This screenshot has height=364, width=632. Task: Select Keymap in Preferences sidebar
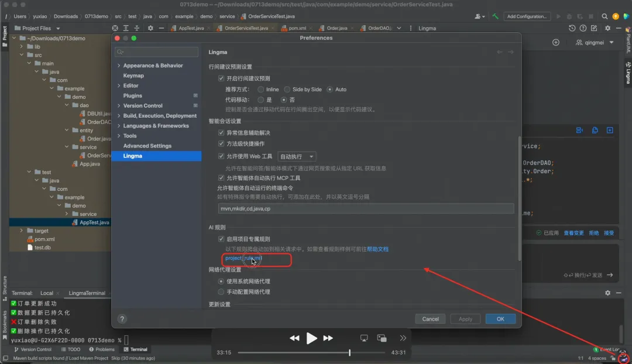pos(133,75)
